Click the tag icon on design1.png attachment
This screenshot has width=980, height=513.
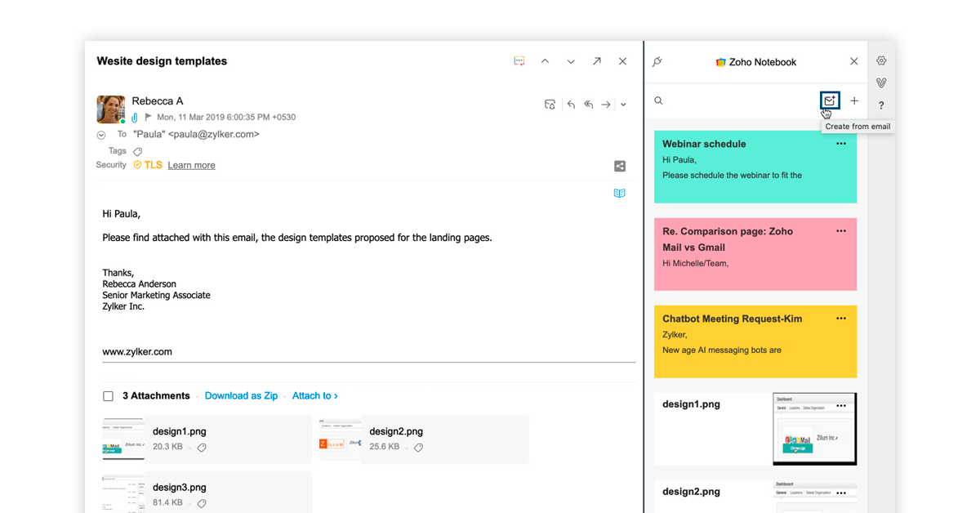pos(202,448)
